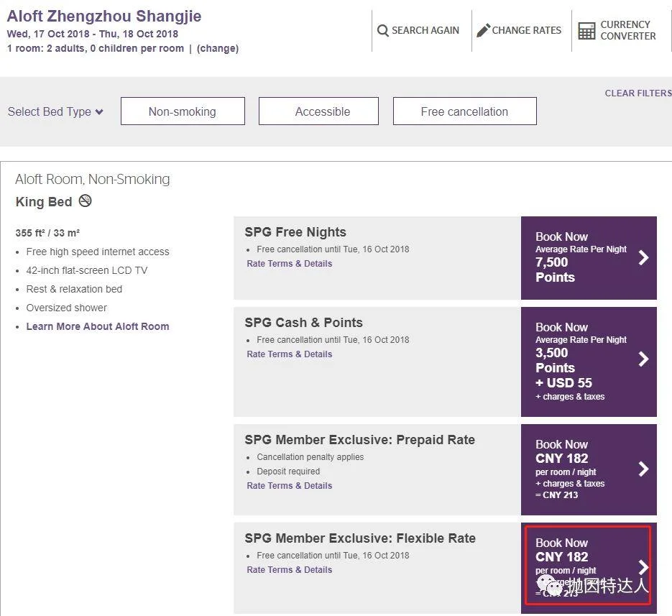
Task: Click arrow on SPG Free Nights booking
Action: pos(643,257)
